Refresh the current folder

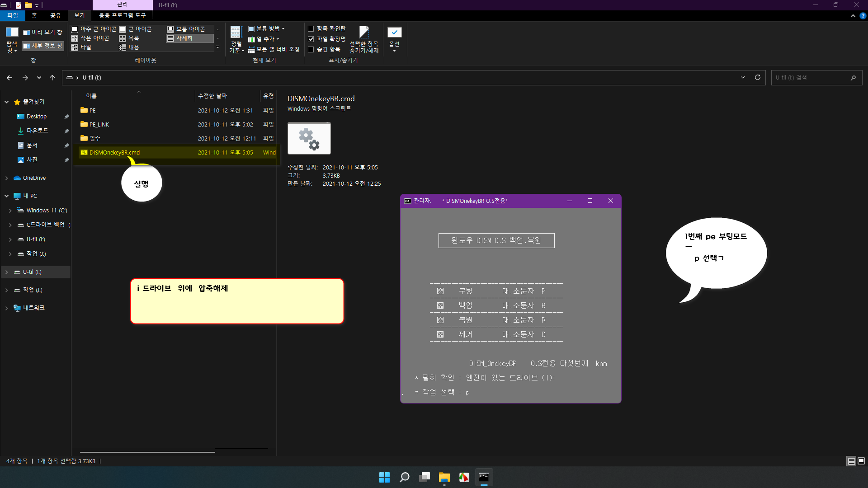point(758,78)
